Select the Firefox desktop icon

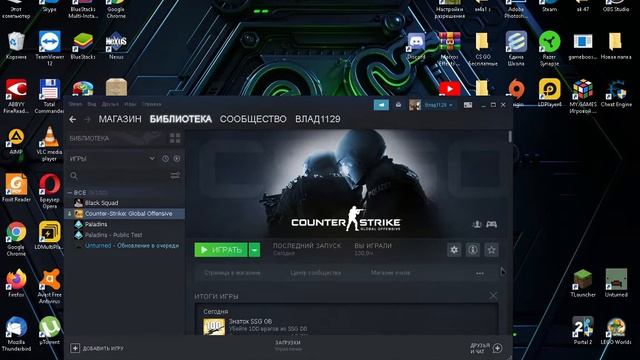click(16, 282)
